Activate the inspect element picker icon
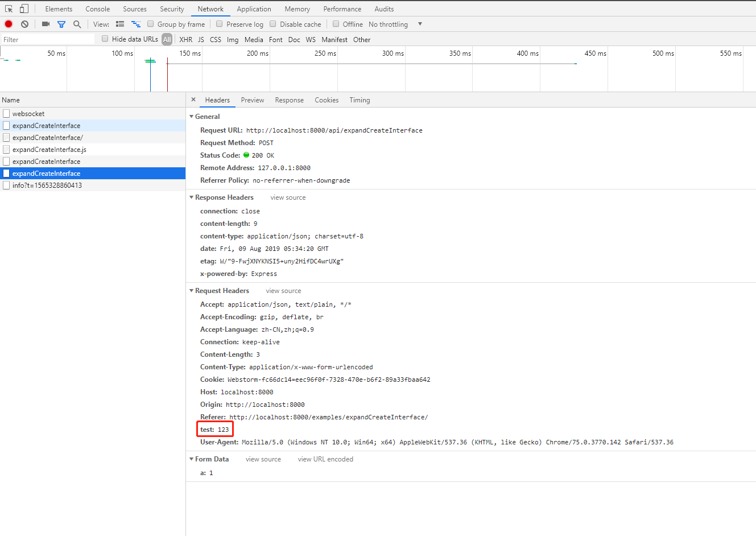Viewport: 756px width, 536px height. click(9, 9)
